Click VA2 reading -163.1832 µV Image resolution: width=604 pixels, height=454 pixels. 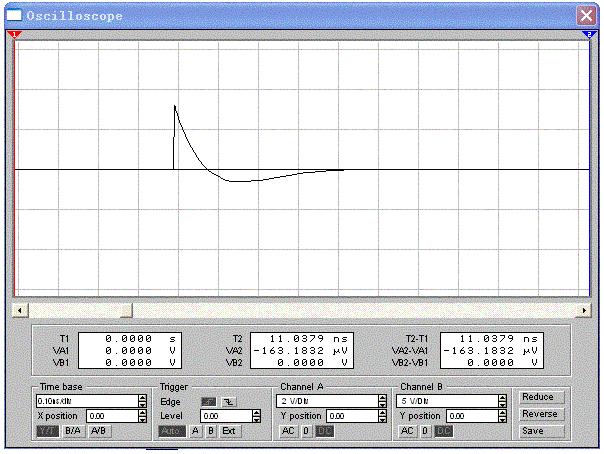pos(301,351)
